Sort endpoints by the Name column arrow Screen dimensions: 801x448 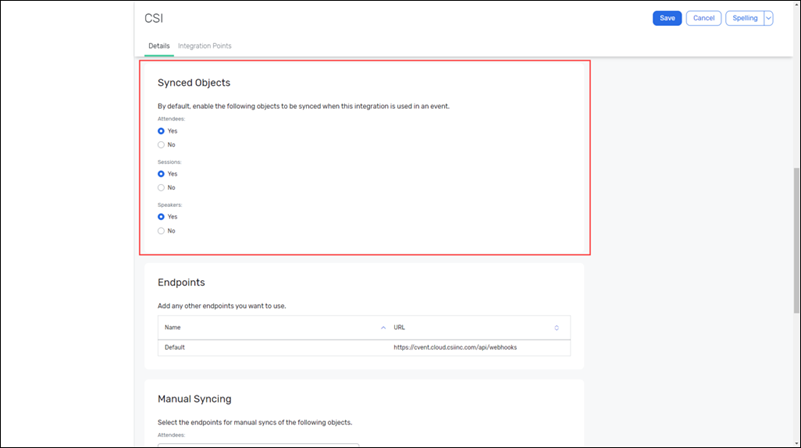click(384, 327)
